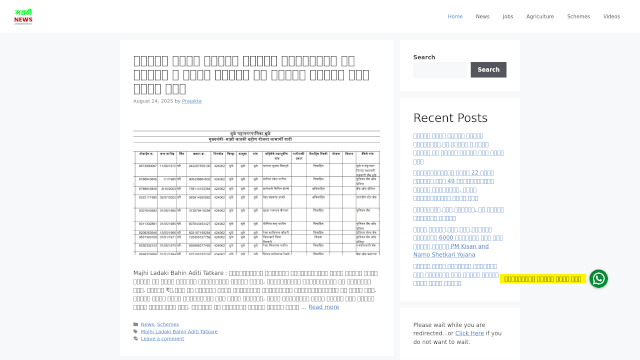Click the Read more link
This screenshot has width=640, height=360.
[323, 307]
